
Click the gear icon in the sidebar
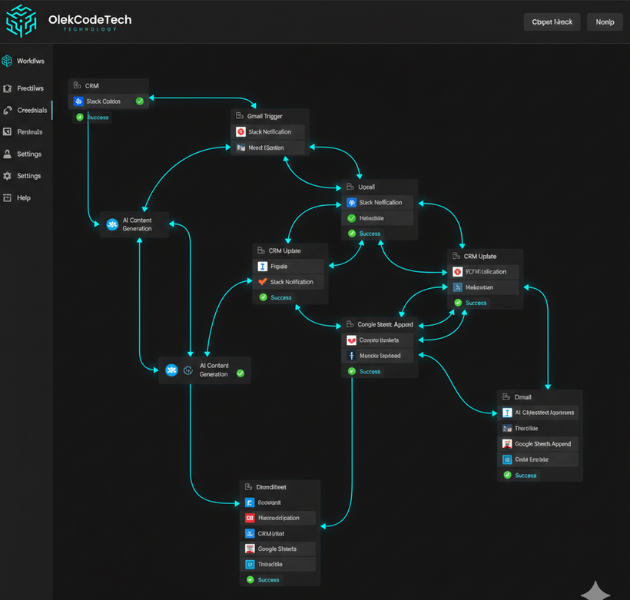pyautogui.click(x=8, y=176)
